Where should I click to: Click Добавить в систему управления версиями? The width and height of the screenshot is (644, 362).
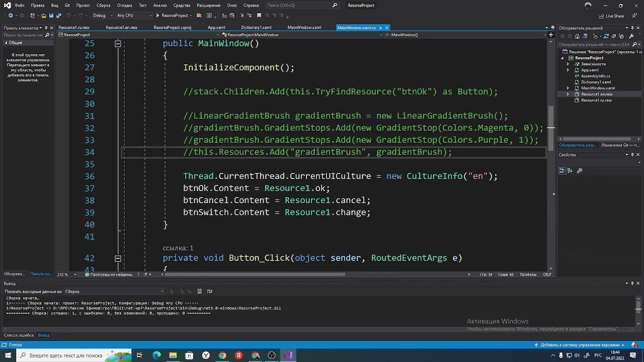click(580, 345)
